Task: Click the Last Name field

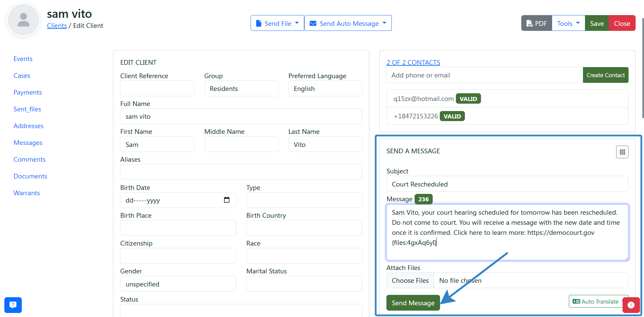Action: (x=325, y=144)
